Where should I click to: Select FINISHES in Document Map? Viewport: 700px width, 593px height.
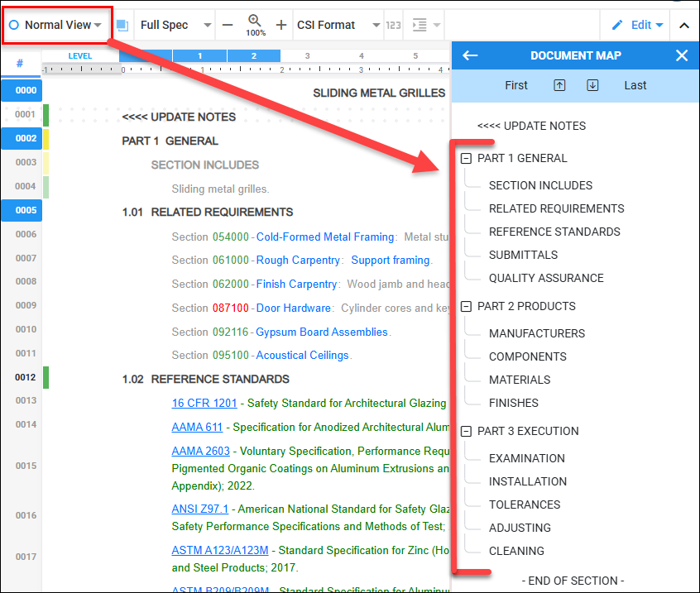(513, 403)
